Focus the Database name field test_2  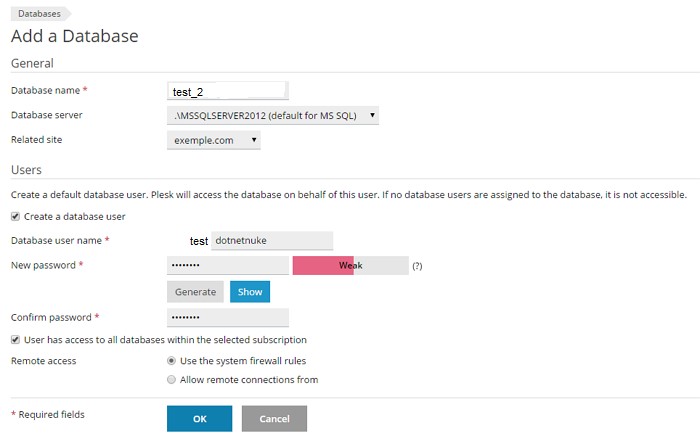(x=228, y=91)
